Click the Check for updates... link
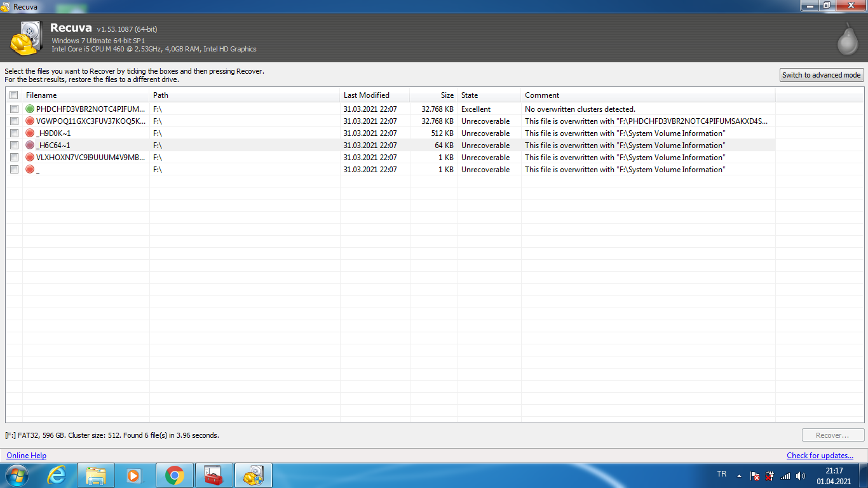The image size is (868, 488). click(x=820, y=456)
